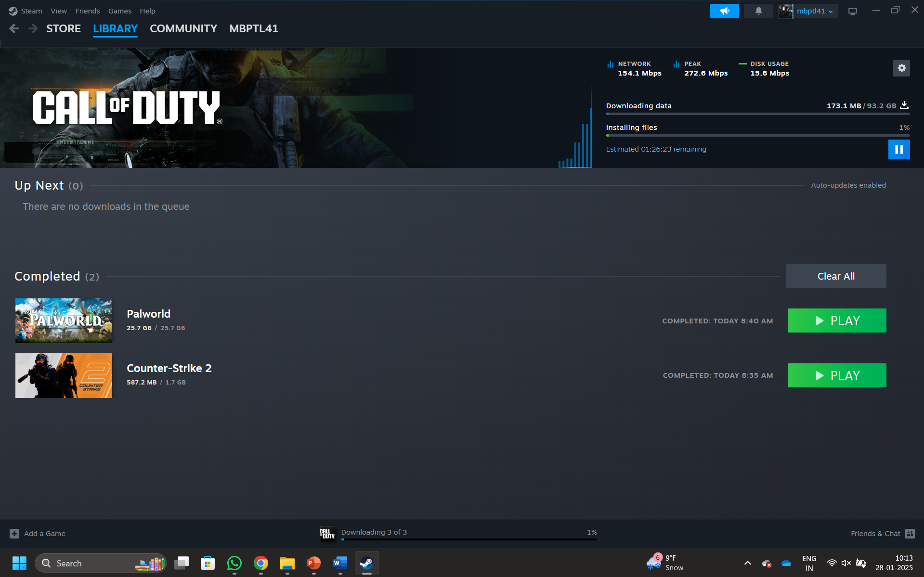This screenshot has width=924, height=577.
Task: Play Palworld
Action: pos(837,321)
